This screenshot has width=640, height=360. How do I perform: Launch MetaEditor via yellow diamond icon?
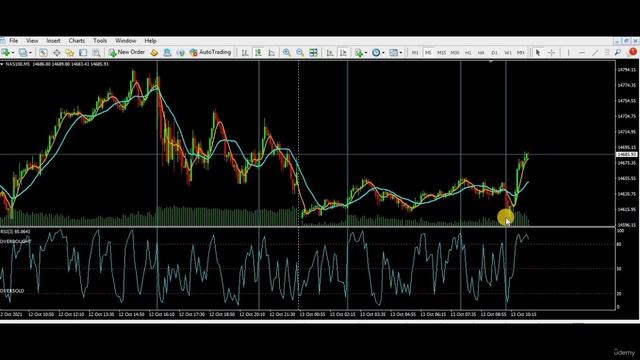click(154, 53)
